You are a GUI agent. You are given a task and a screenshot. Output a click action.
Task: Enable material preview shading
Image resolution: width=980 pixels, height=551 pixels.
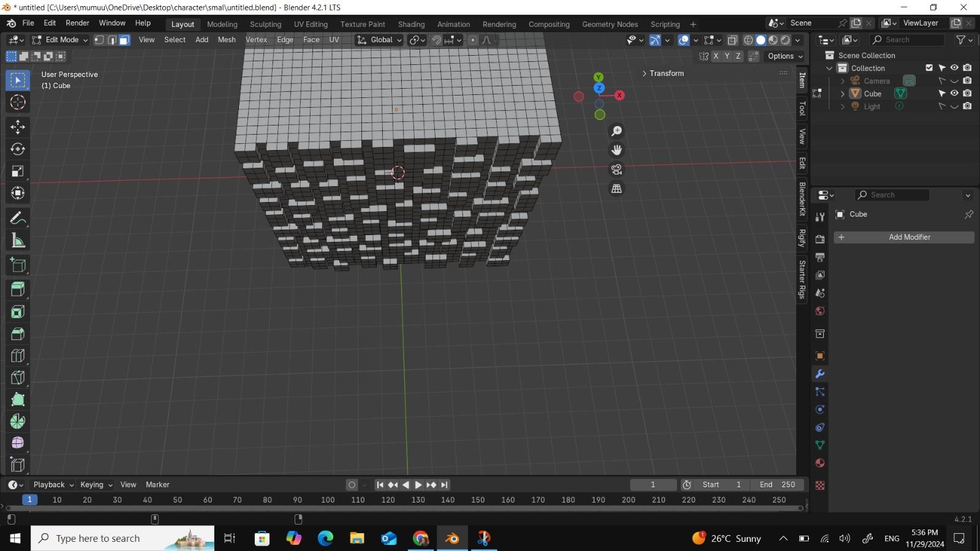click(773, 40)
